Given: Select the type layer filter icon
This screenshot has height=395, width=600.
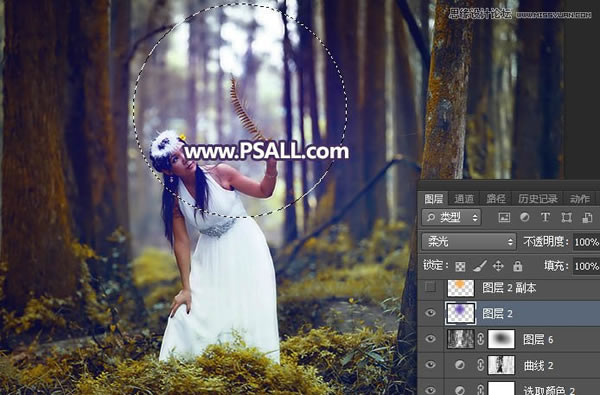Looking at the screenshot, I should coord(545,217).
